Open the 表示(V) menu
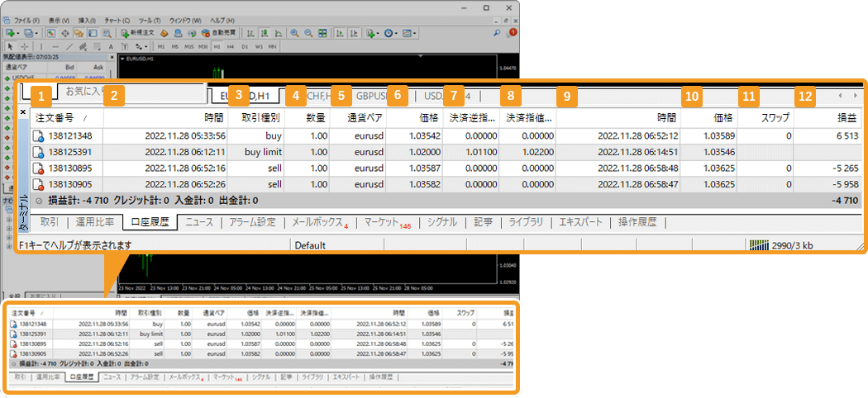 (60, 21)
